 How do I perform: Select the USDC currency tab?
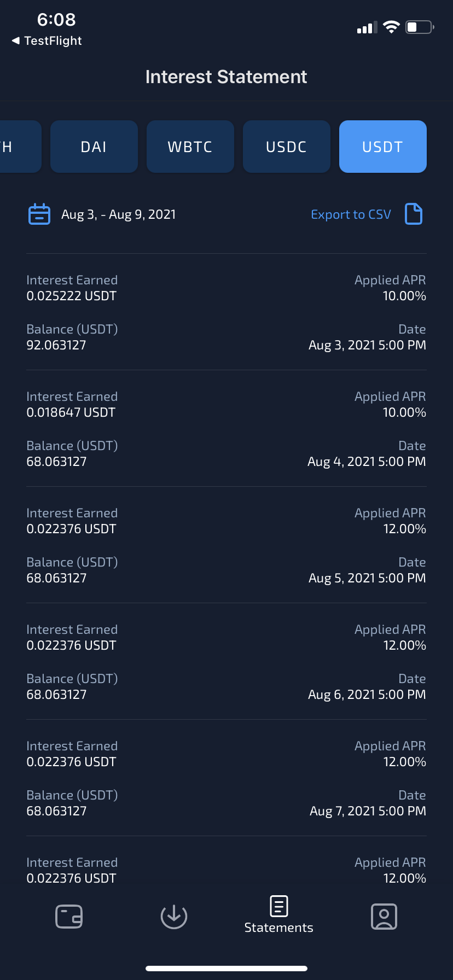[x=286, y=147]
